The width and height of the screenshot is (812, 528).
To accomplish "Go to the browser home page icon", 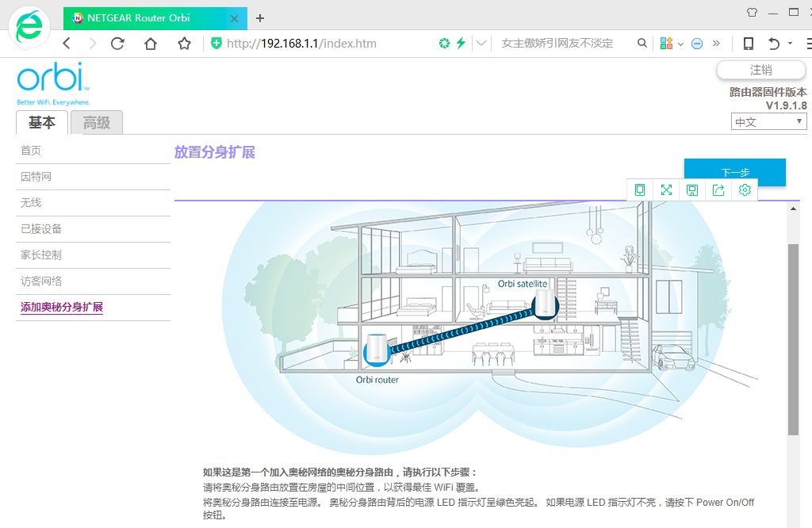I will (x=151, y=44).
